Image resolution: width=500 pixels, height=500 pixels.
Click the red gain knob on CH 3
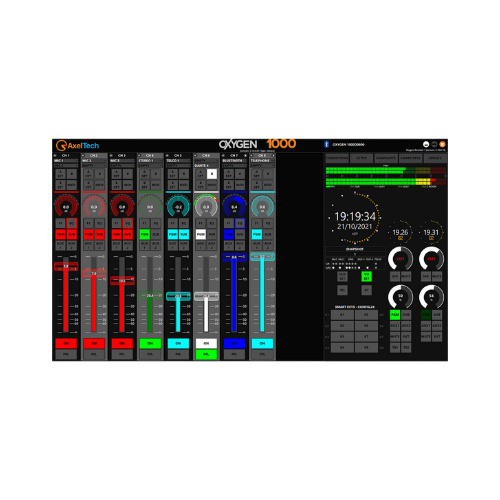point(122,206)
